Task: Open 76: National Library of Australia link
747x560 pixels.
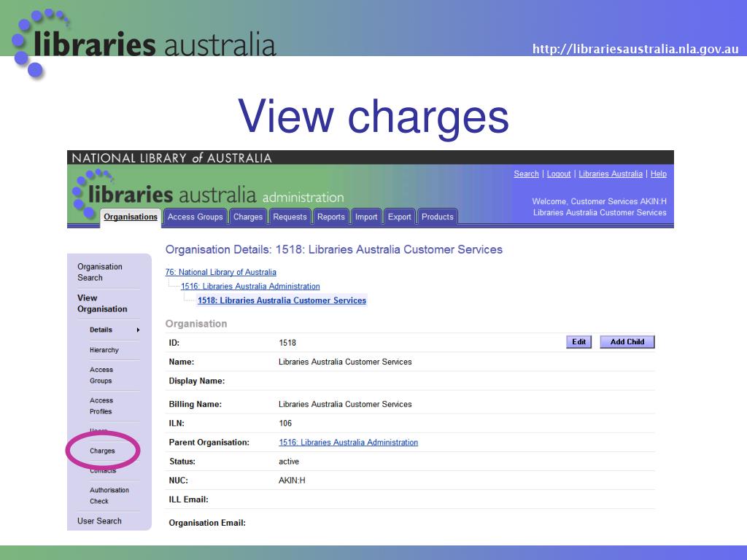Action: pyautogui.click(x=220, y=272)
